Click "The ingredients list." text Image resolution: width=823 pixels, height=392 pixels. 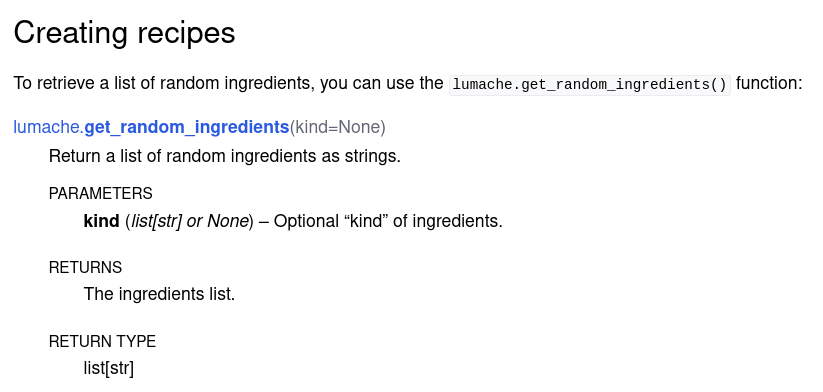pyautogui.click(x=159, y=294)
